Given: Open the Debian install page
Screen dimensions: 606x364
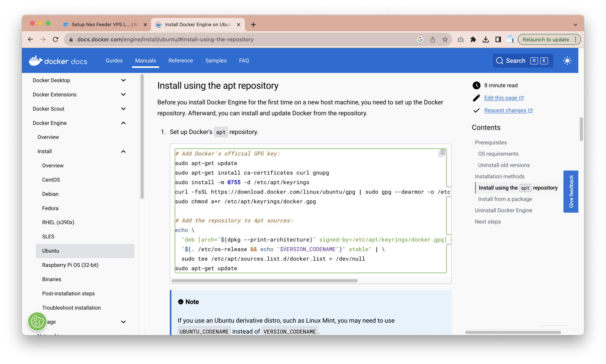Looking at the screenshot, I should (x=50, y=194).
